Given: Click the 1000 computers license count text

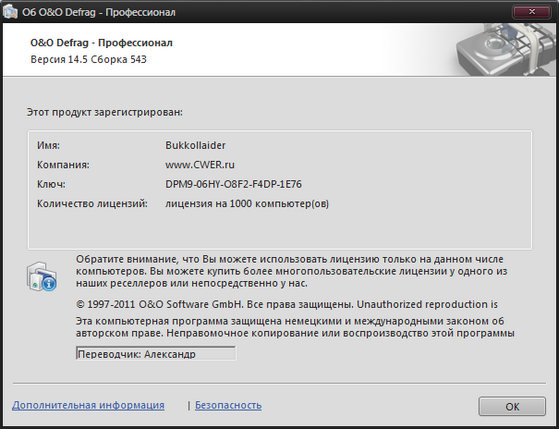Looking at the screenshot, I should (x=247, y=204).
